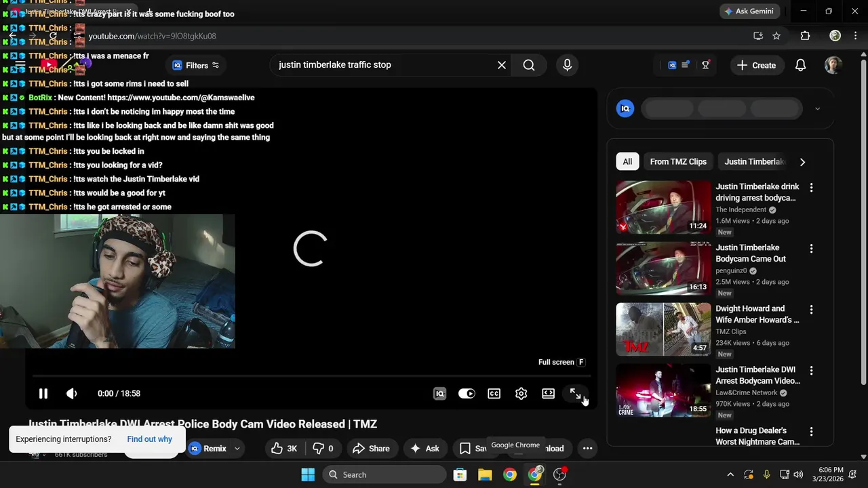Expand the vidIQ panel chevron
Viewport: 868px width, 488px height.
pos(817,108)
